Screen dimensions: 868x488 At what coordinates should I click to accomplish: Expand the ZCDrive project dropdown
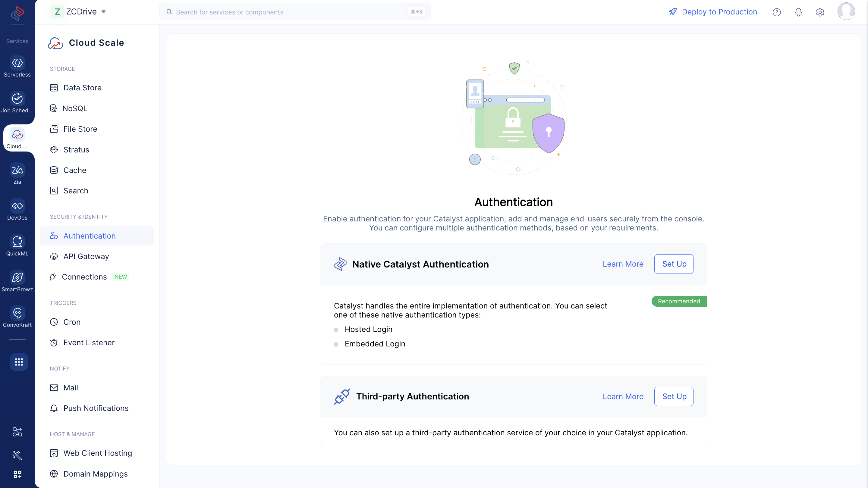pos(79,12)
